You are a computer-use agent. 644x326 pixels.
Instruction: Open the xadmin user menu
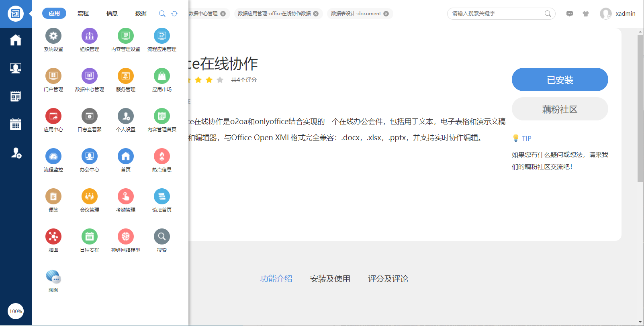pos(618,14)
